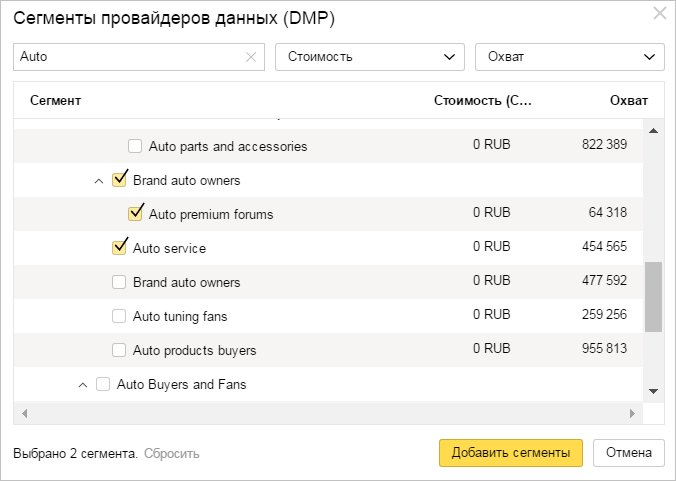Sort by Стоимость column header

[x=483, y=101]
